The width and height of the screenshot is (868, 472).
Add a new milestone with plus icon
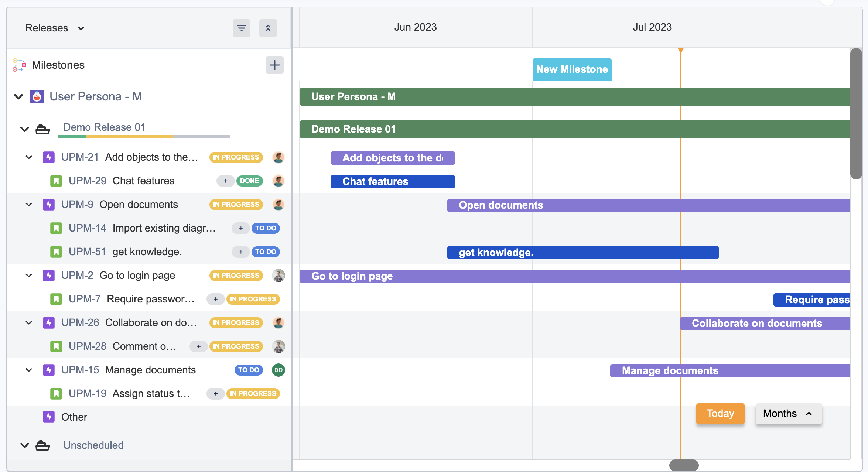click(x=274, y=65)
